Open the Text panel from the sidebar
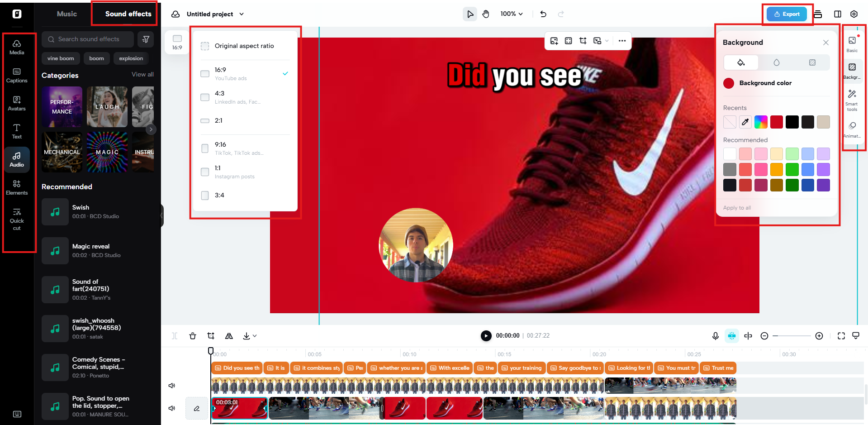Image resolution: width=868 pixels, height=425 pixels. pos(17,131)
